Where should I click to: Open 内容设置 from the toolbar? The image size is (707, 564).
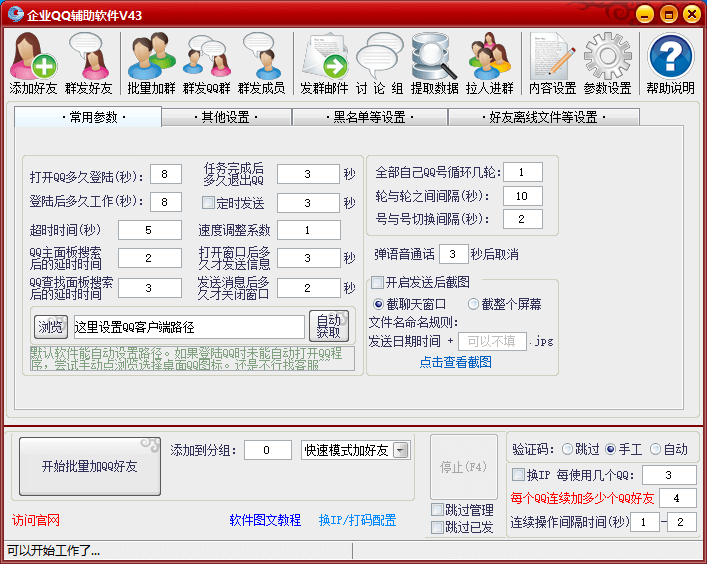552,63
